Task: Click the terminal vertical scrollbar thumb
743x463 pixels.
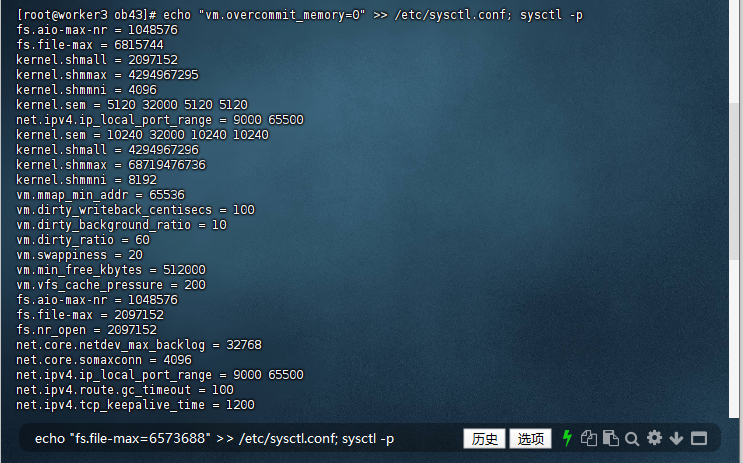Action: point(735,181)
